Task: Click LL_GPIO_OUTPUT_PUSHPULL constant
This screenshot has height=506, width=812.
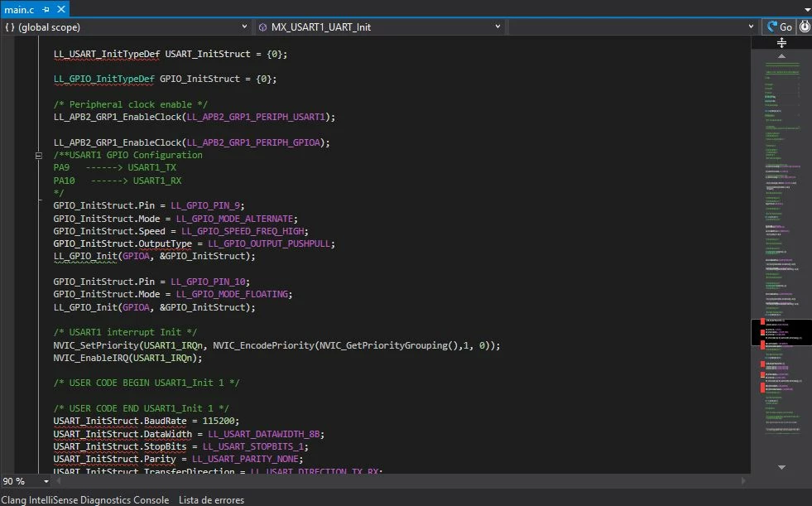Action: [269, 243]
